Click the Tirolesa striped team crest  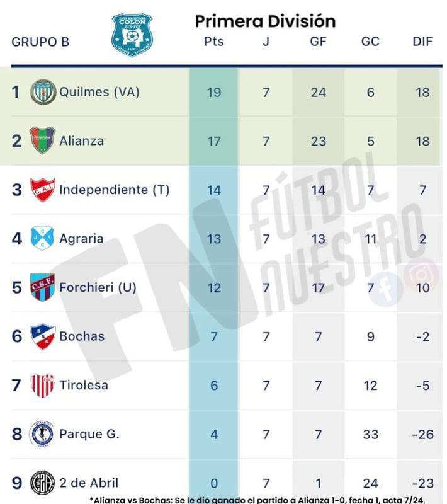43,385
